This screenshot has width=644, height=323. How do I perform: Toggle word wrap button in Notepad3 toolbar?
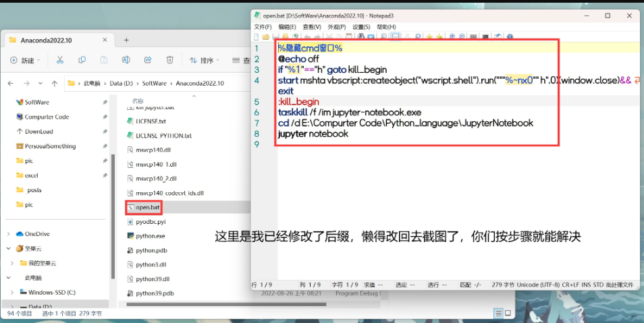tap(396, 36)
